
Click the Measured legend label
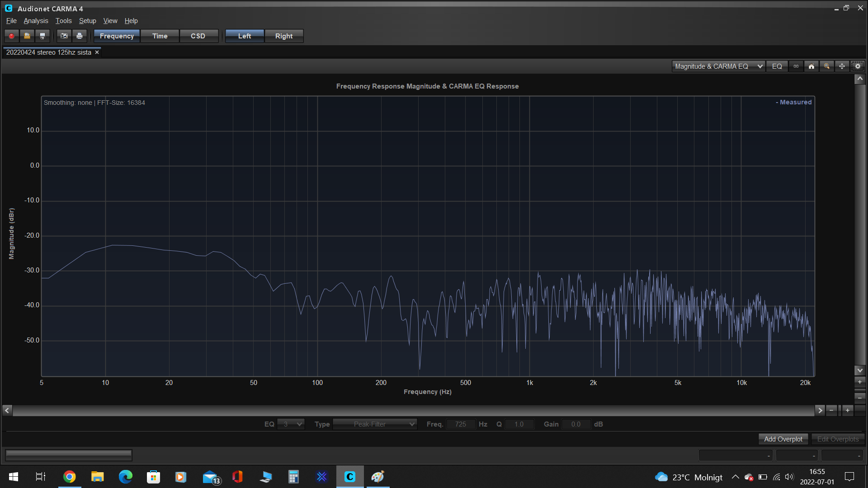[x=794, y=102]
